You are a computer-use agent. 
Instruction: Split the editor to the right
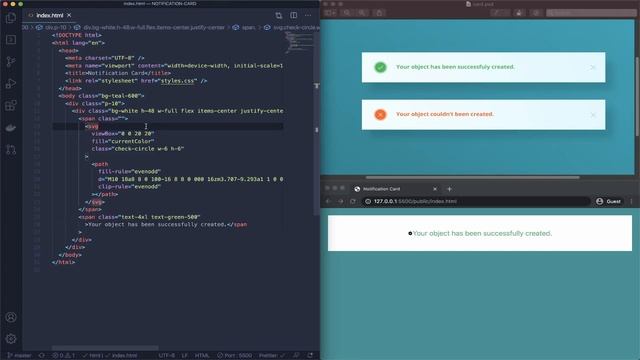coord(293,16)
